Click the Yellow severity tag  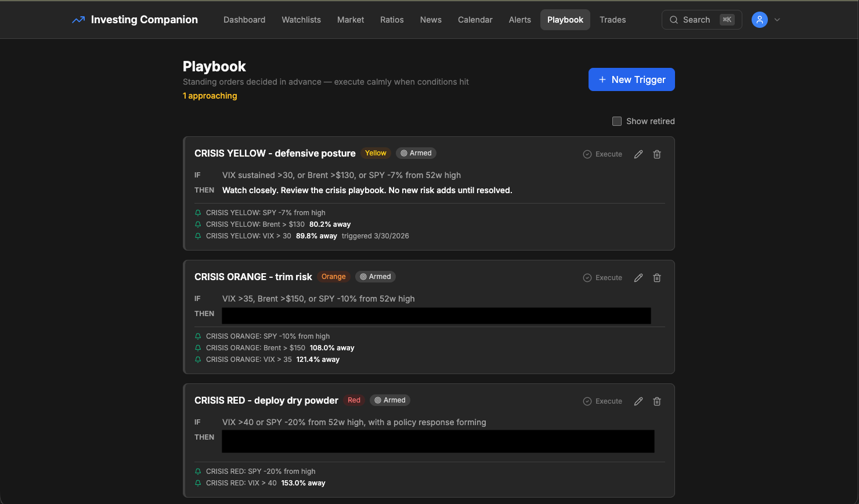click(x=376, y=153)
